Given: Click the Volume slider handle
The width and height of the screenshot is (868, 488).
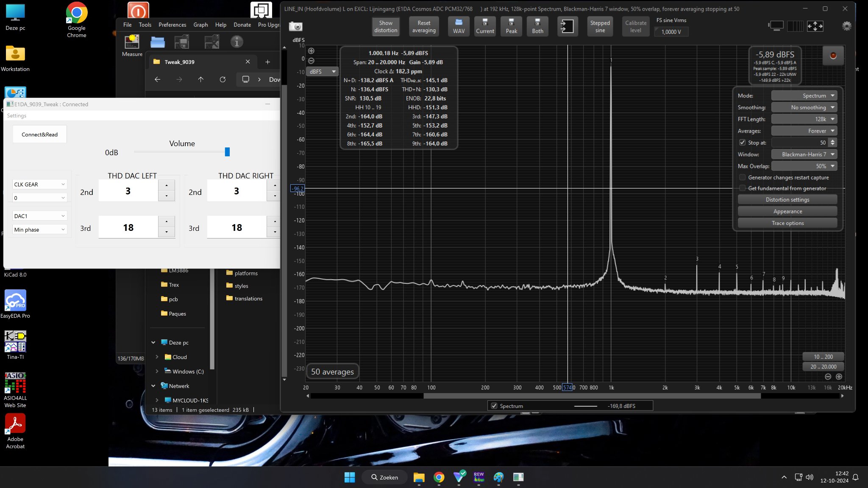Looking at the screenshot, I should pos(227,152).
